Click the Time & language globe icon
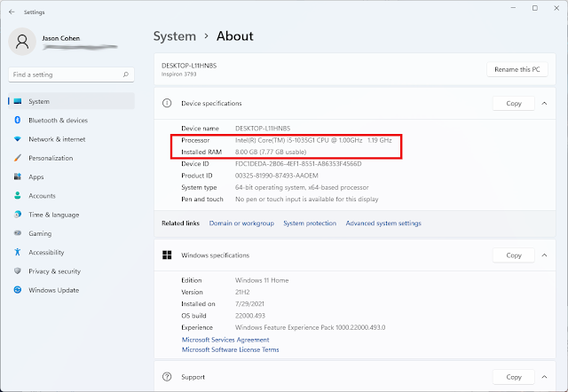Image resolution: width=568 pixels, height=392 pixels. (18, 215)
